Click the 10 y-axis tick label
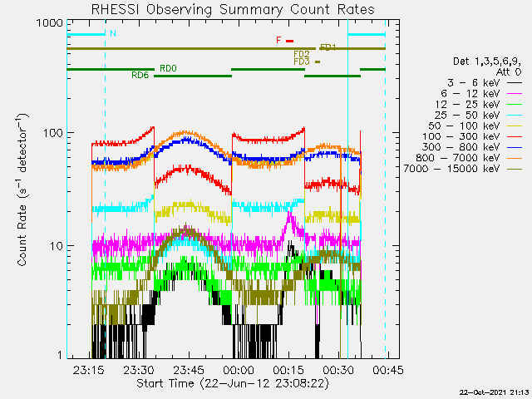The width and height of the screenshot is (532, 399). [57, 246]
